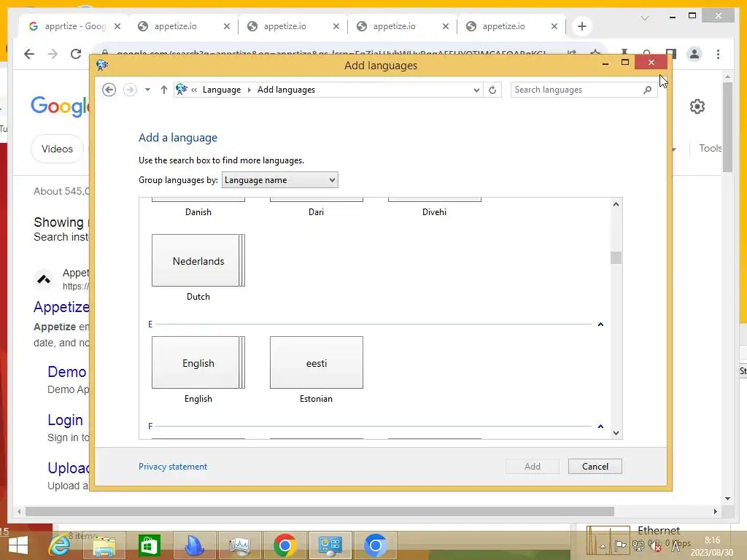Click the muted volume icon in the tray
Viewport: 747px width, 560px height.
tap(656, 545)
